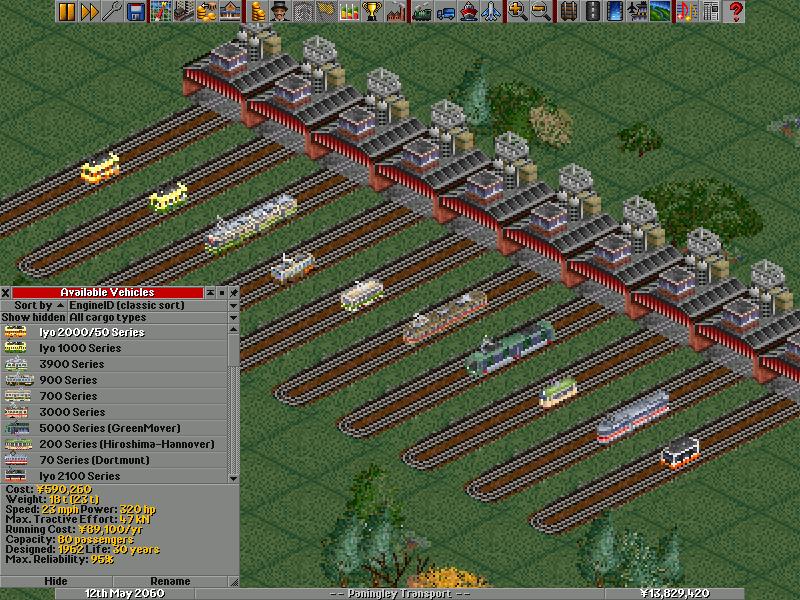Open game options wrench menu
Image resolution: width=800 pixels, height=600 pixels.
tap(112, 11)
